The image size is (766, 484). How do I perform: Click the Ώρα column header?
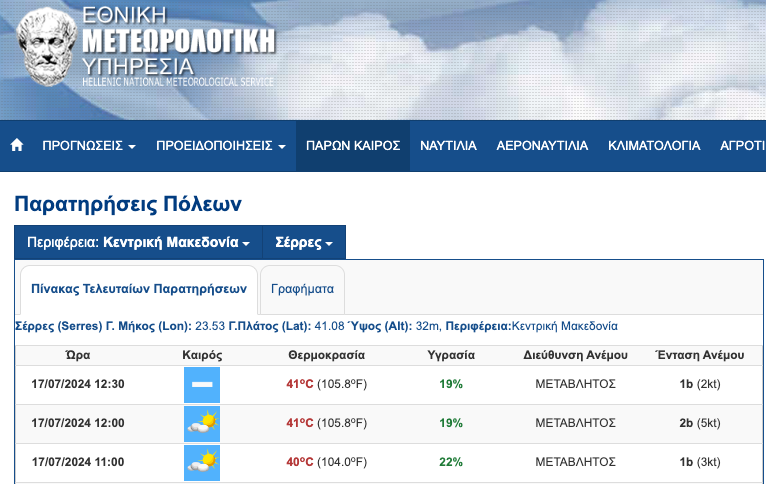pos(78,355)
